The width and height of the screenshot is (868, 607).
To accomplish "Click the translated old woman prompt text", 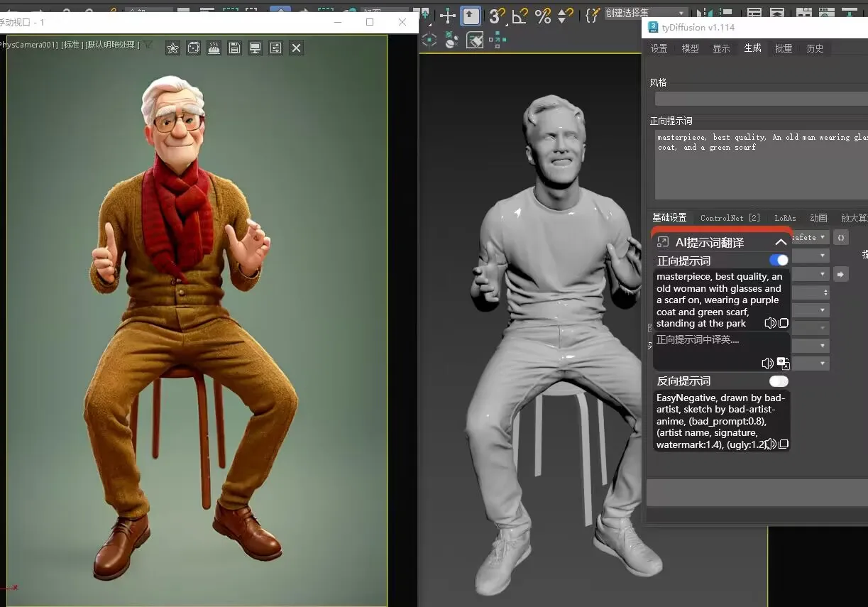I will (719, 300).
